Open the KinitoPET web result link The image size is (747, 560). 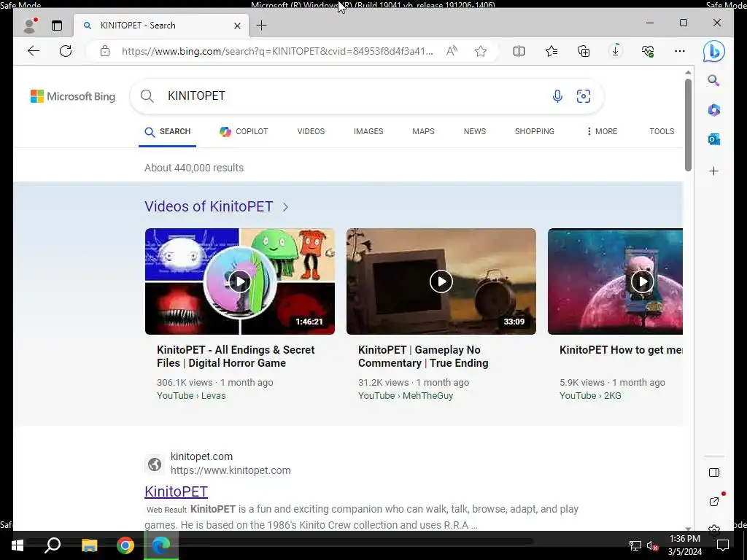[177, 491]
